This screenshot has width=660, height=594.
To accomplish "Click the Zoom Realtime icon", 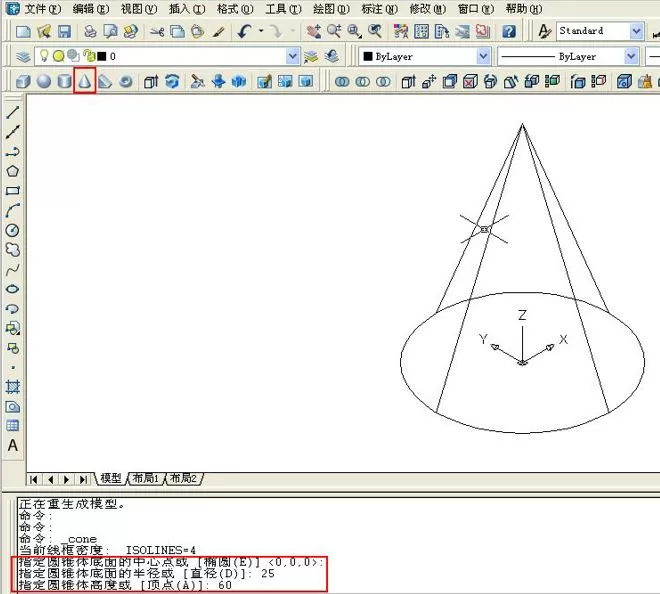I will point(334,32).
